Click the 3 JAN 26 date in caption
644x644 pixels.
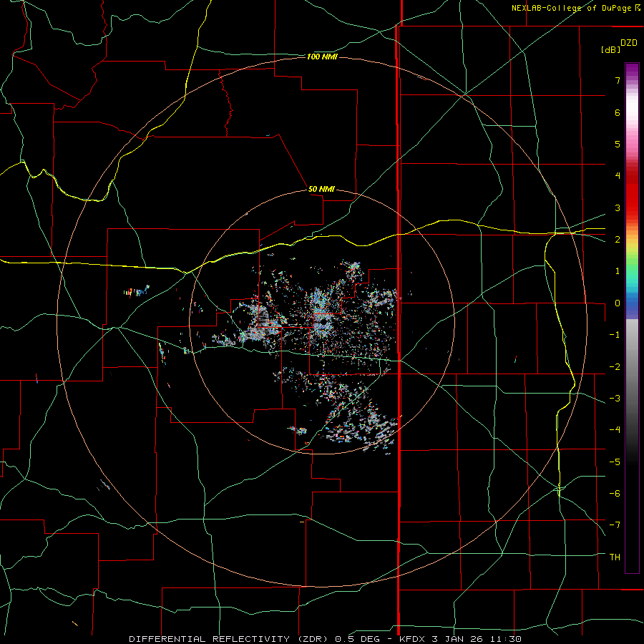[457, 639]
